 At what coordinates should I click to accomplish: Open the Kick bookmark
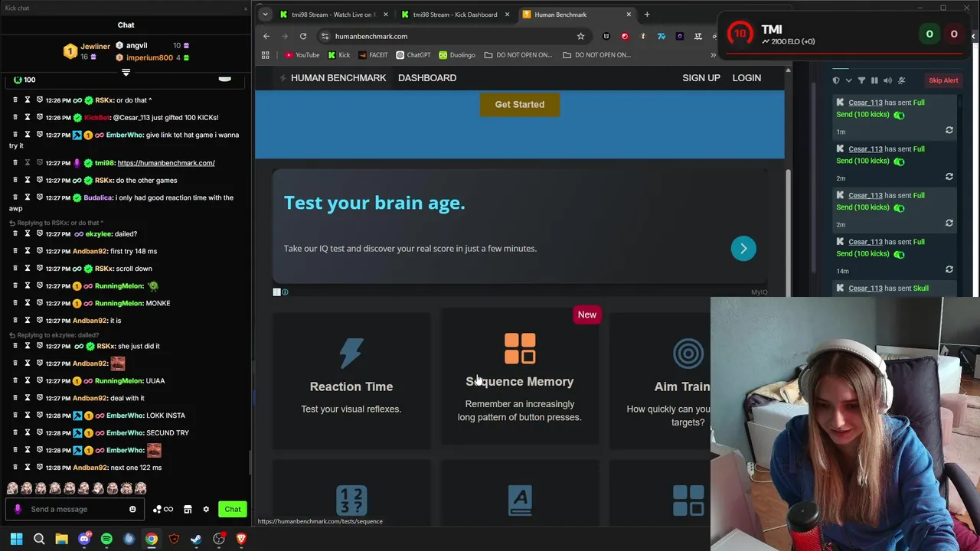tap(338, 55)
